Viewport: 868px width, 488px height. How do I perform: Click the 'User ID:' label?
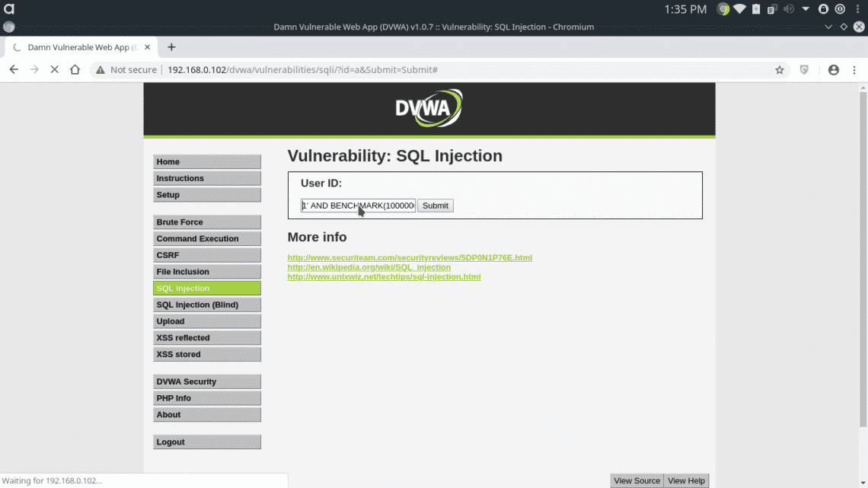321,183
